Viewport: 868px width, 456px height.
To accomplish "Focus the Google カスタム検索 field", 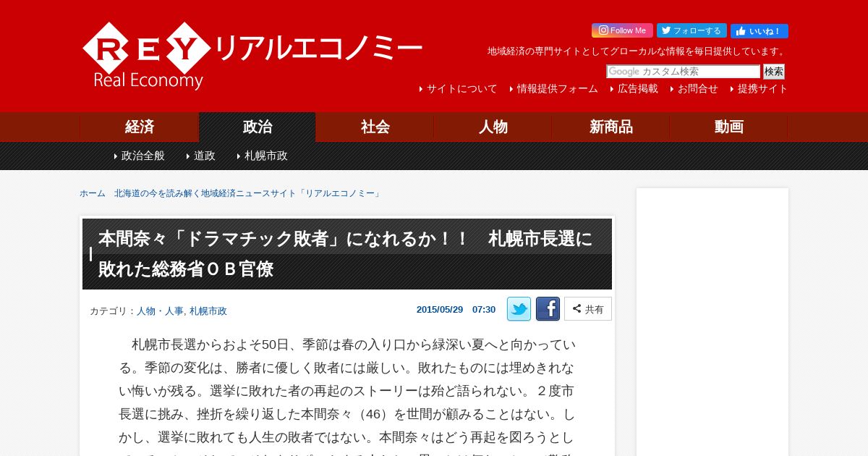I will (683, 72).
